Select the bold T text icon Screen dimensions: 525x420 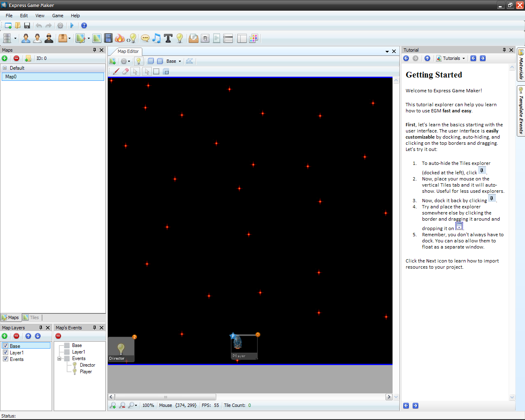[168, 38]
